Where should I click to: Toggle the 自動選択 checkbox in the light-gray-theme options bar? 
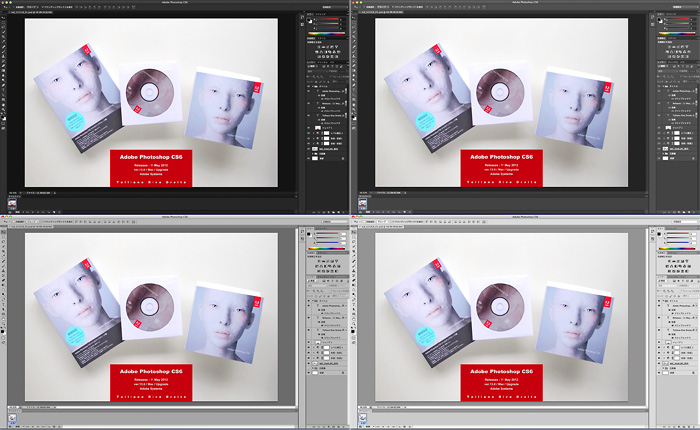click(364, 221)
